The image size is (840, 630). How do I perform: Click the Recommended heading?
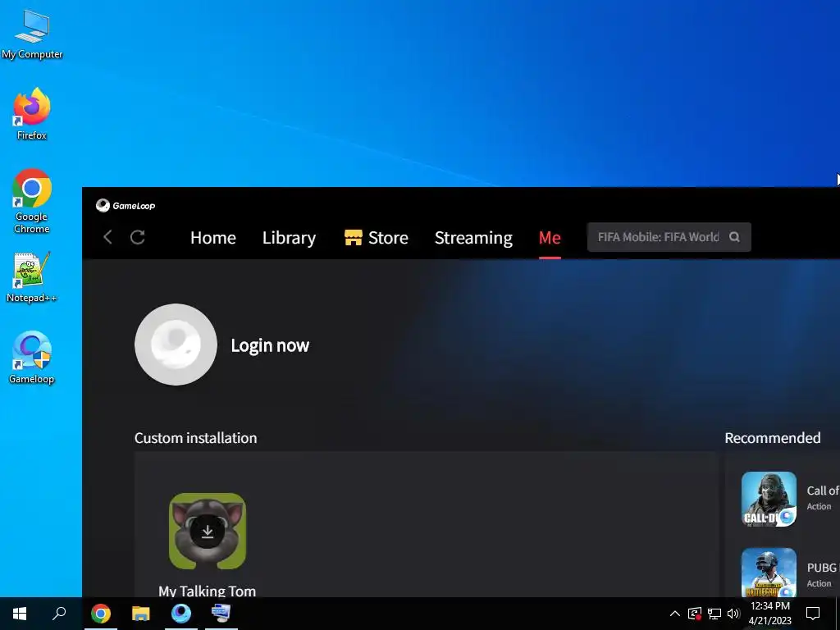[773, 438]
